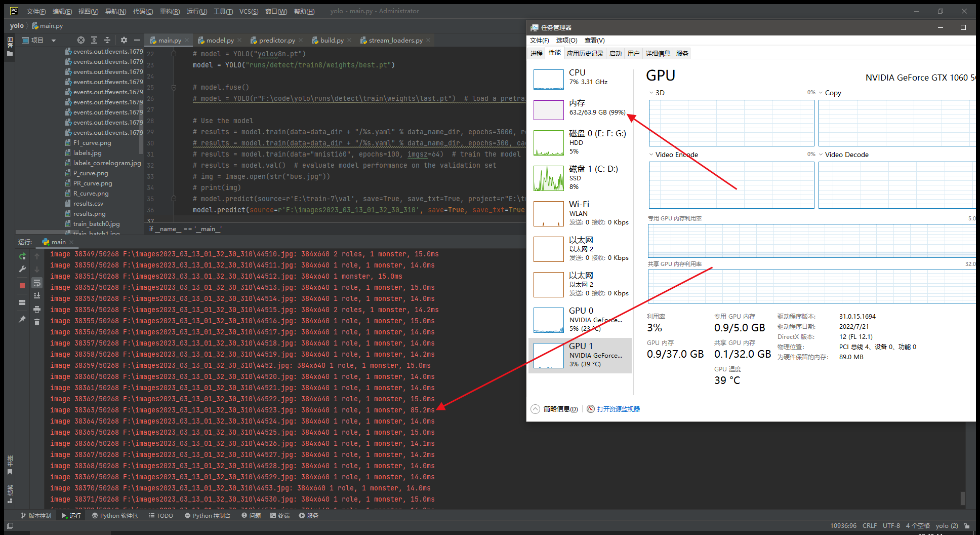The height and width of the screenshot is (535, 980).
Task: Rerun the 'main' configuration
Action: click(x=22, y=256)
